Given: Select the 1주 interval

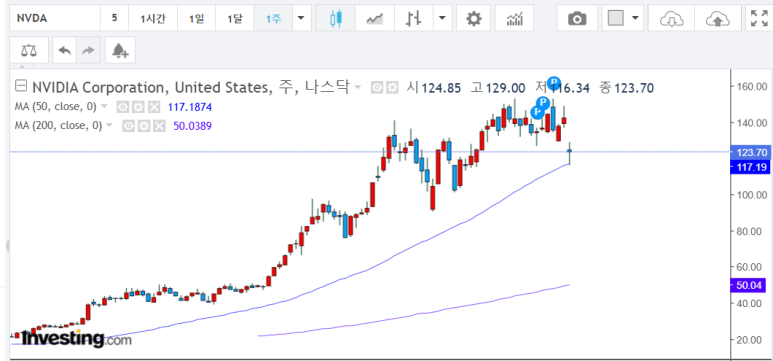Looking at the screenshot, I should [273, 18].
